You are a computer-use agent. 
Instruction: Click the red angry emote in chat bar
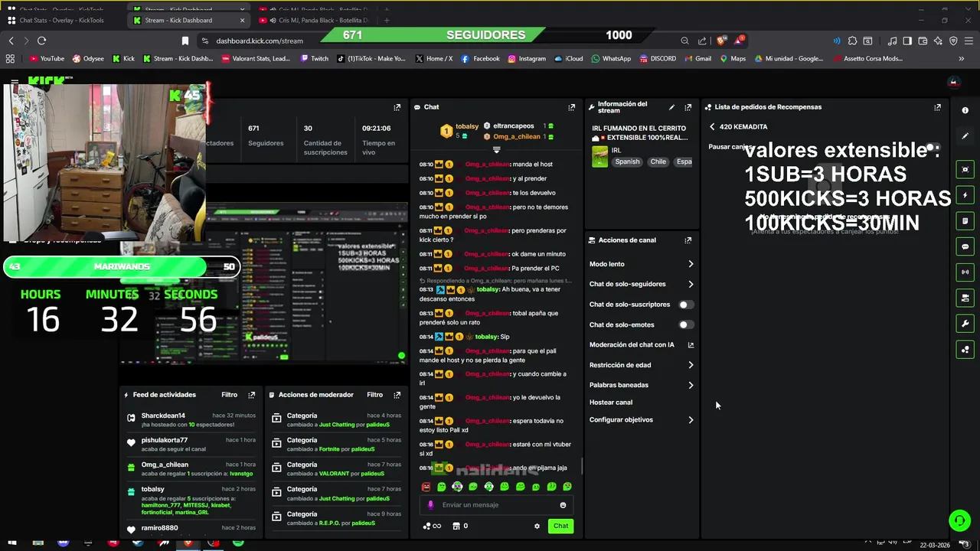426,487
